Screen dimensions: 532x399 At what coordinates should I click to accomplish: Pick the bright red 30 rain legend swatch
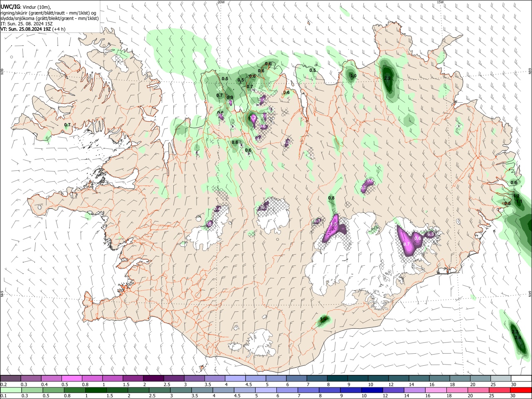click(x=520, y=390)
